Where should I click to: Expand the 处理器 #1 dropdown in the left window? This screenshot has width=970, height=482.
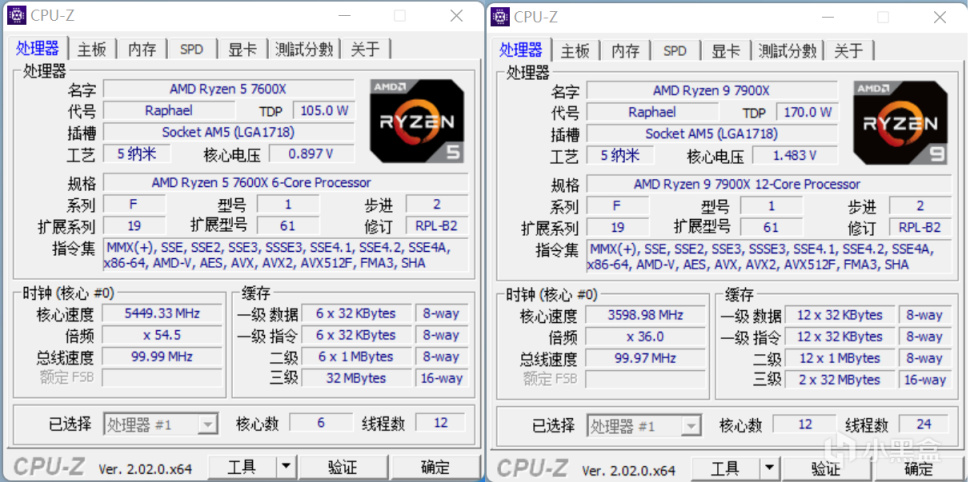point(208,424)
